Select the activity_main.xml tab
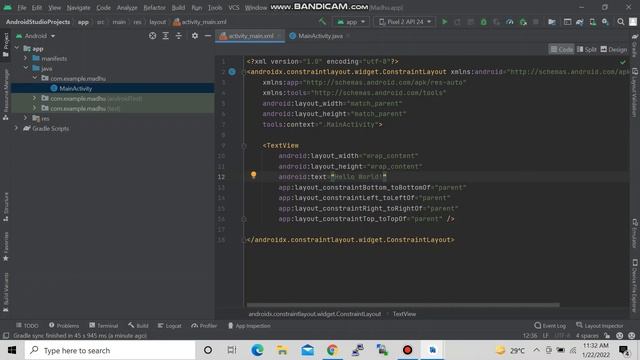This screenshot has width=640, height=360. [x=250, y=36]
